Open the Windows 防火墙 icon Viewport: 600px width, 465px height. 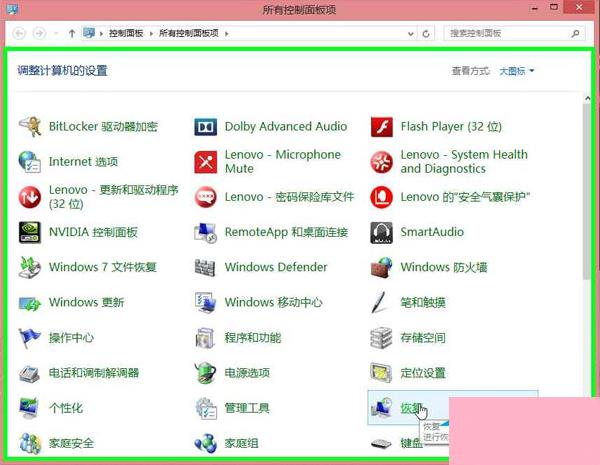coord(382,267)
